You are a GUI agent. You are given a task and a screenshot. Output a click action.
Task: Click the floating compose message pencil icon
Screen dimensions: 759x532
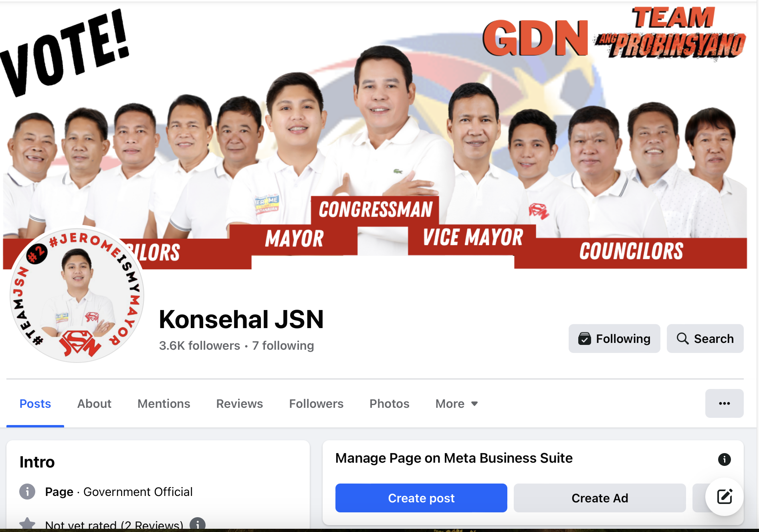point(724,497)
